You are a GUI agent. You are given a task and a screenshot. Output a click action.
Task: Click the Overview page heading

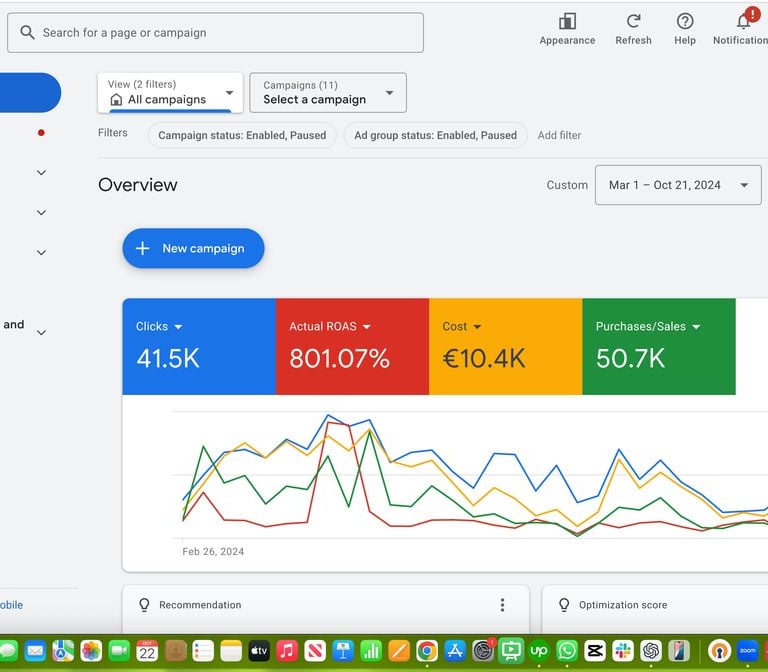[x=138, y=185]
